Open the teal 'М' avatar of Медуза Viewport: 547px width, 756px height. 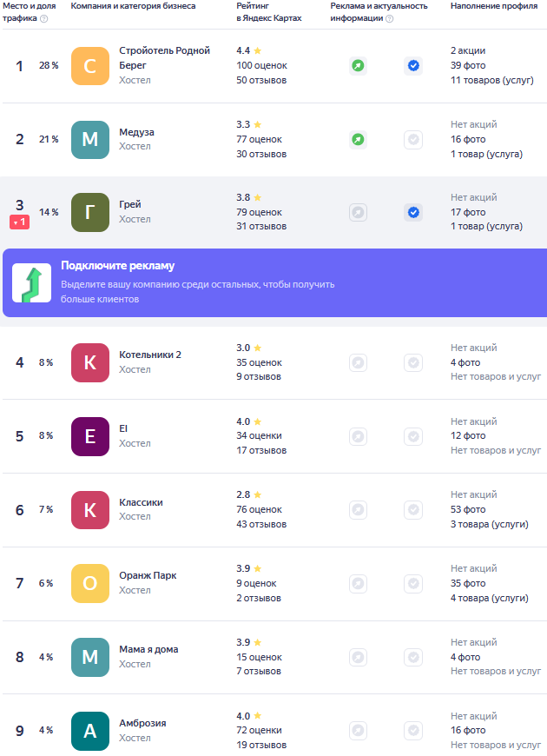[90, 140]
